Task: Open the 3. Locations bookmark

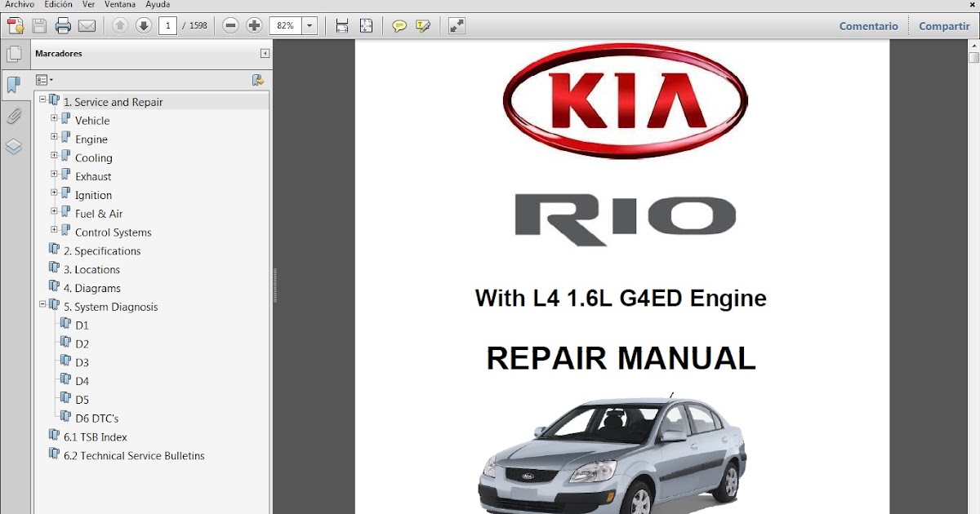Action: coord(91,269)
